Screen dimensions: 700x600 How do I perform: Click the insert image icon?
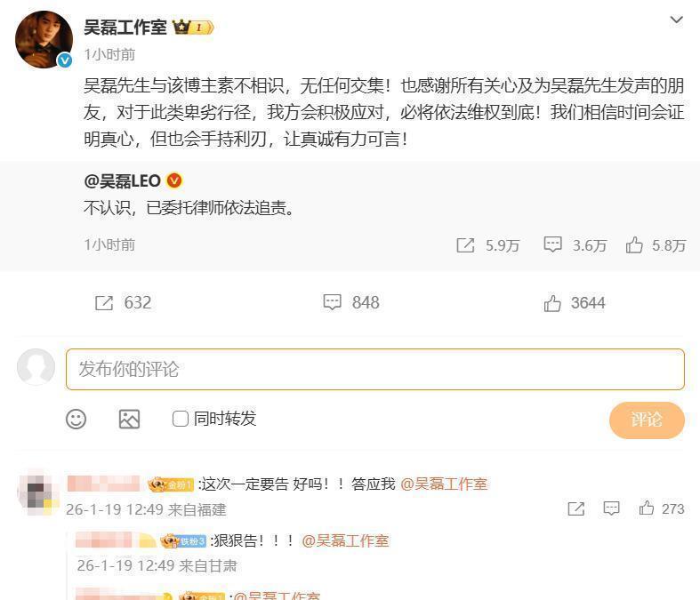pyautogui.click(x=130, y=419)
